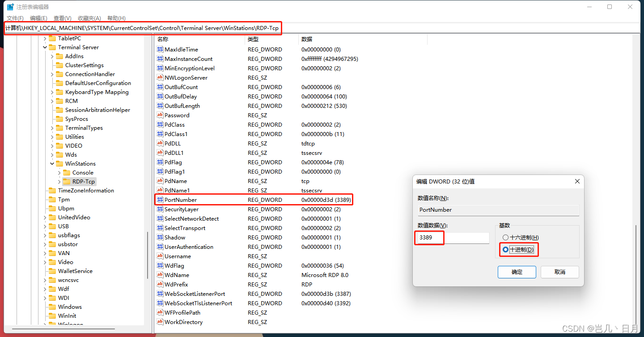Click the 确定 button in DWORD dialog
The height and width of the screenshot is (337, 644).
pyautogui.click(x=517, y=272)
